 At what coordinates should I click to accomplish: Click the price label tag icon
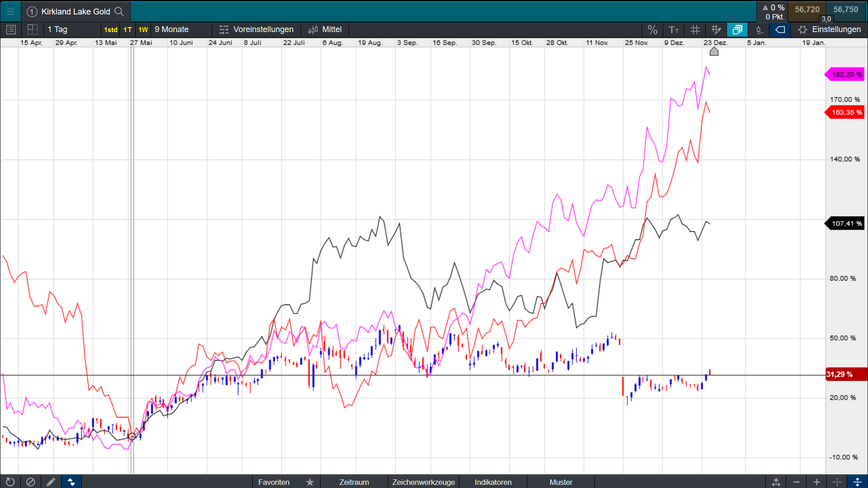click(780, 30)
